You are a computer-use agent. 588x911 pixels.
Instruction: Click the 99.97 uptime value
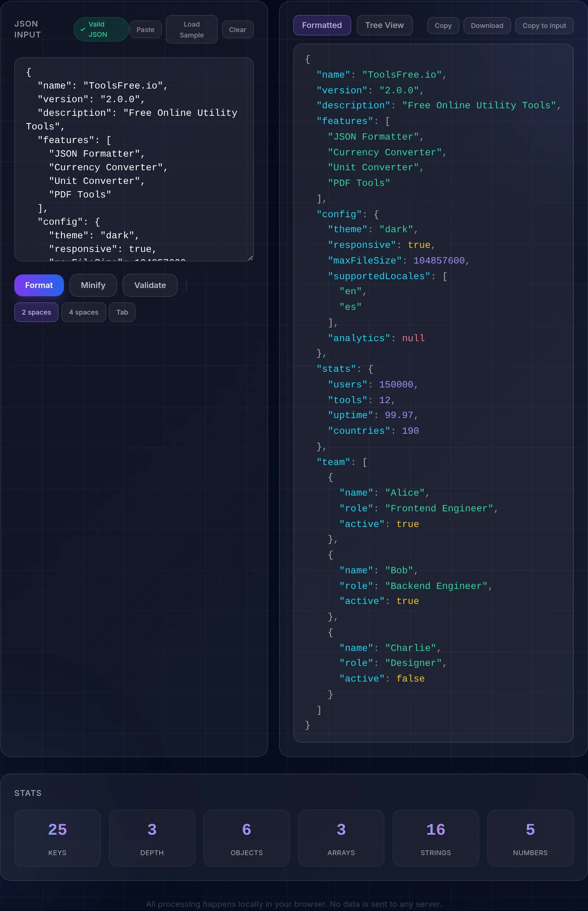[399, 415]
